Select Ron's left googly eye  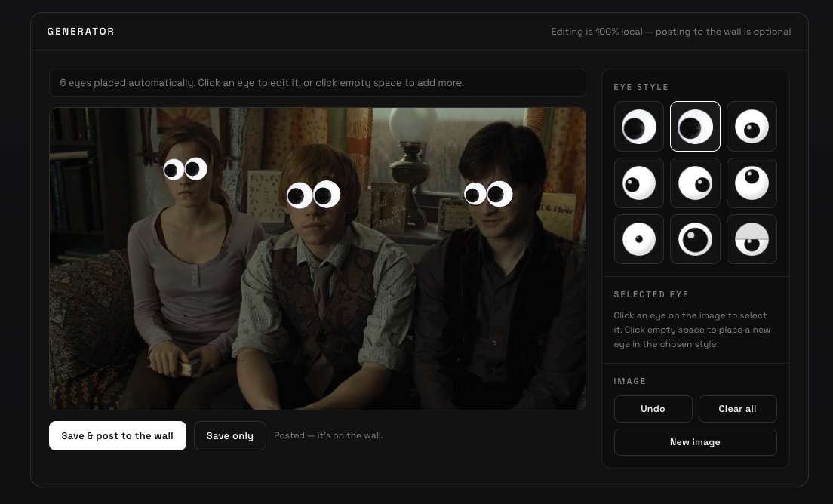pos(300,196)
